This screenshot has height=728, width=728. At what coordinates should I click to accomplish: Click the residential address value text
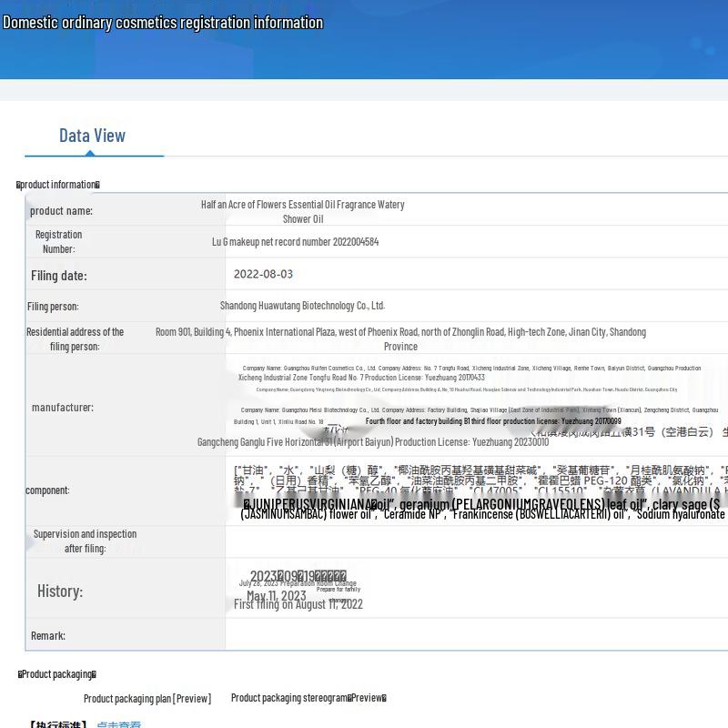coord(400,339)
